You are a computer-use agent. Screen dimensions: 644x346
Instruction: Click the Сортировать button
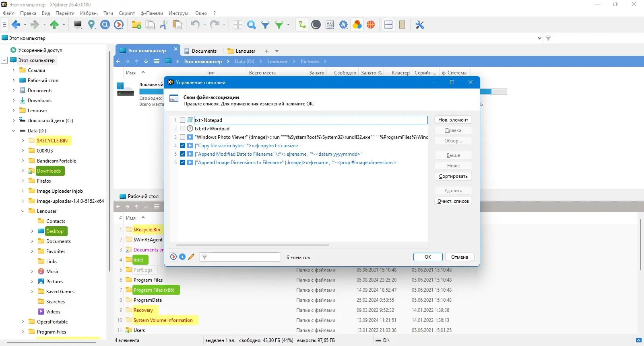(x=453, y=176)
